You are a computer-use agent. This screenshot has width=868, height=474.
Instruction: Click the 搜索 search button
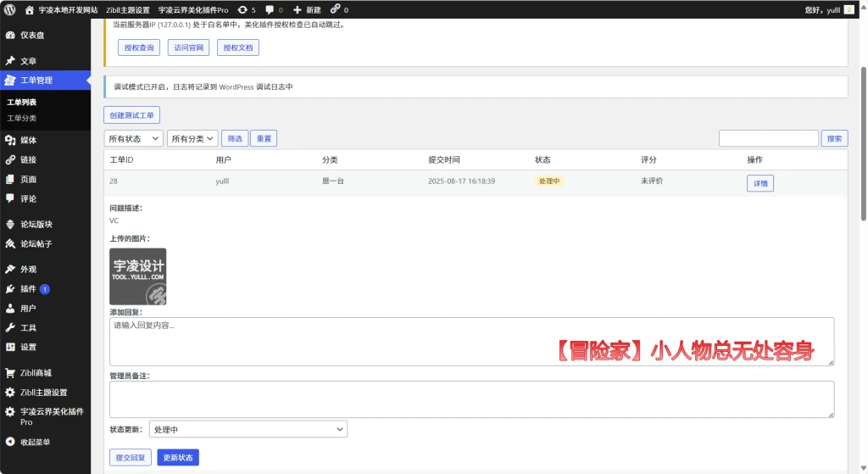click(834, 138)
